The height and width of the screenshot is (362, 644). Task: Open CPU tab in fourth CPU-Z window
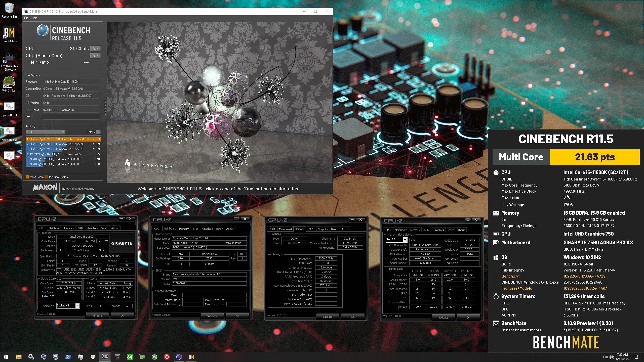[388, 230]
